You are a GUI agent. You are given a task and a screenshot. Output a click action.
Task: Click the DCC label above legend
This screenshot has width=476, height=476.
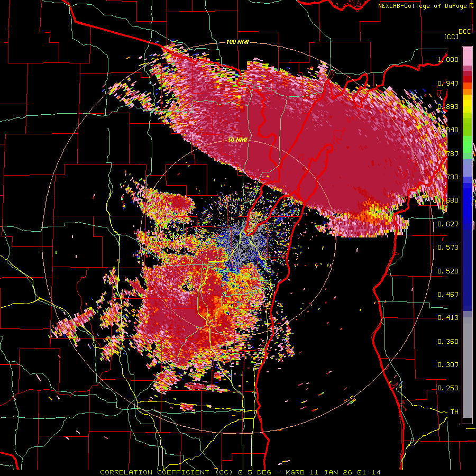tap(465, 32)
